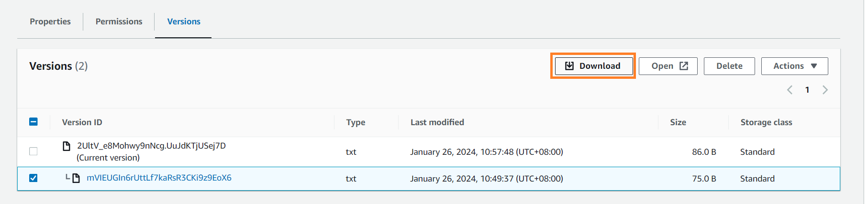The width and height of the screenshot is (868, 204).
Task: Click the download icon in the Download button
Action: click(569, 66)
